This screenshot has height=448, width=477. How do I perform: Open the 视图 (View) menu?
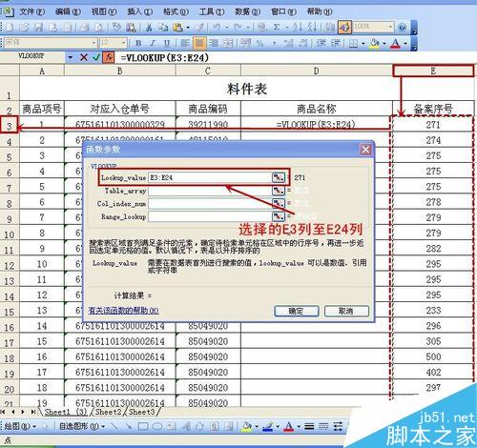(104, 11)
